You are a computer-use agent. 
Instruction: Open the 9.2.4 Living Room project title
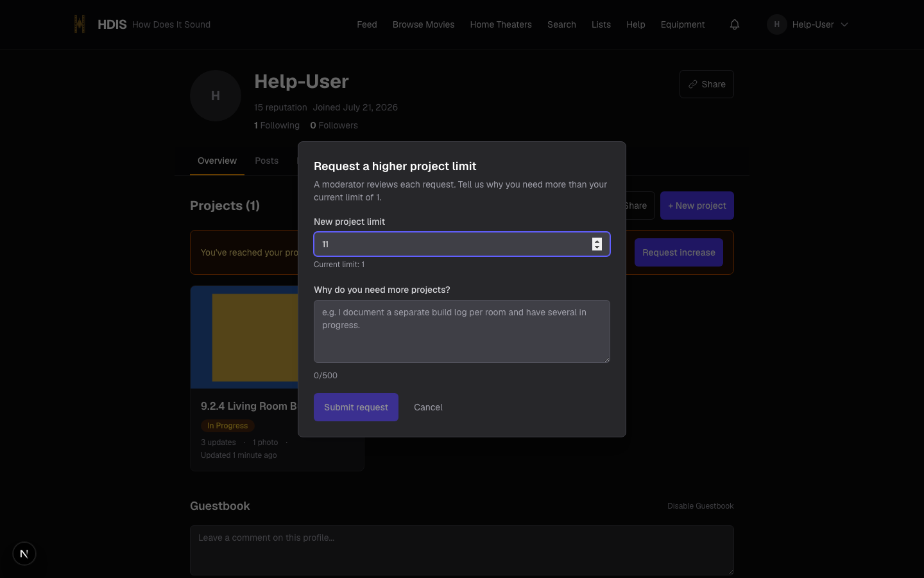coord(249,406)
